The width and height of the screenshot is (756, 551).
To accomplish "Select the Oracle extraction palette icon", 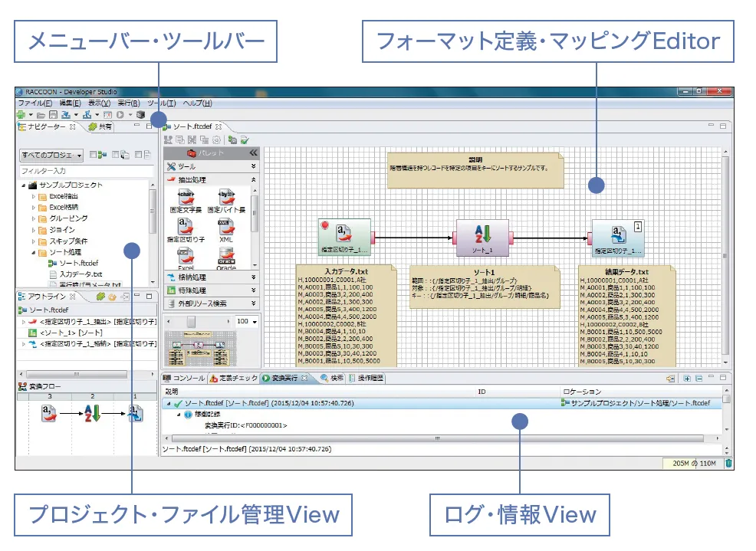I will [226, 259].
